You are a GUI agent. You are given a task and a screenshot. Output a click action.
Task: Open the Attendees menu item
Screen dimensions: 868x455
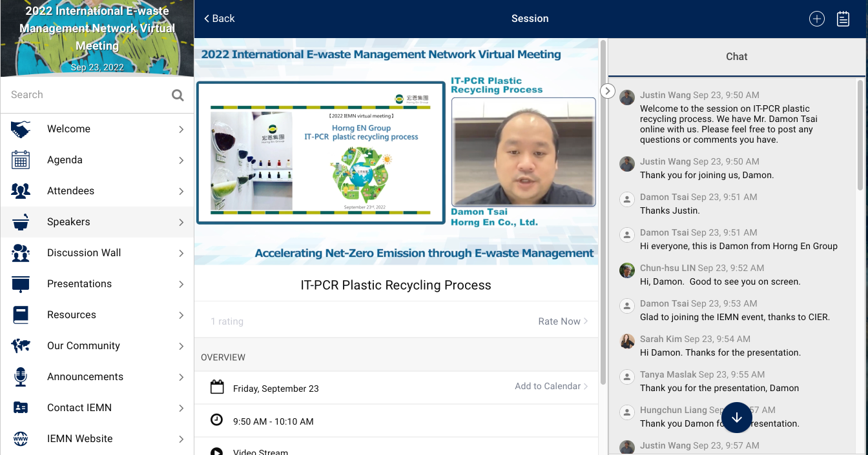97,191
